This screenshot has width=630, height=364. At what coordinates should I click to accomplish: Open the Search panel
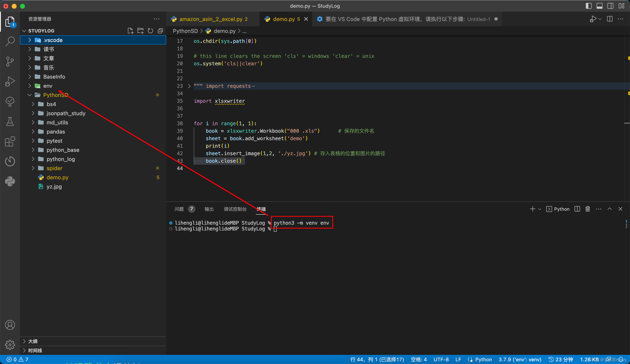pyautogui.click(x=10, y=41)
